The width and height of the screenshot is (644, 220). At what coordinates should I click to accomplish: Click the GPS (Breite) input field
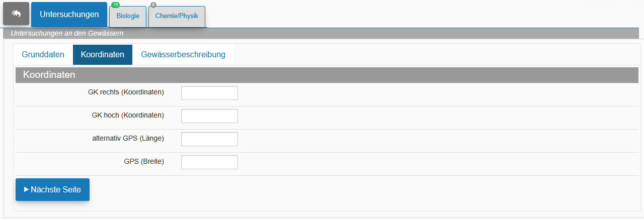pyautogui.click(x=209, y=162)
